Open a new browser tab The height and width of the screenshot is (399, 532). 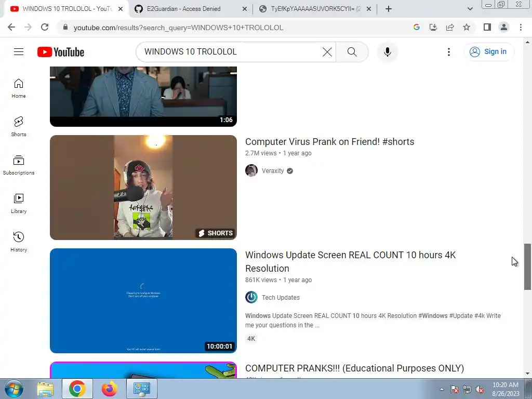click(x=389, y=9)
